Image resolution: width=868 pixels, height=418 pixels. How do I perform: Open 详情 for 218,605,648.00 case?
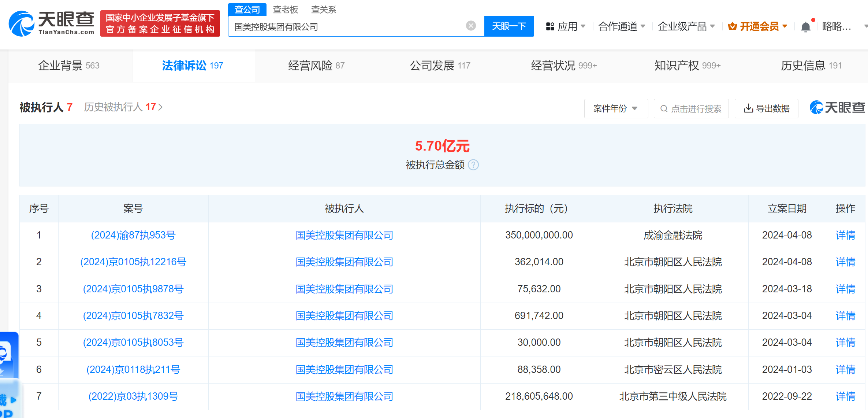coord(845,396)
